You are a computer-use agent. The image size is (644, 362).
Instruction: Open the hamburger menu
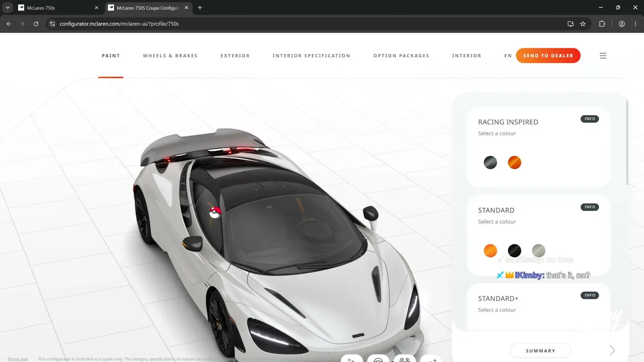[x=603, y=56]
